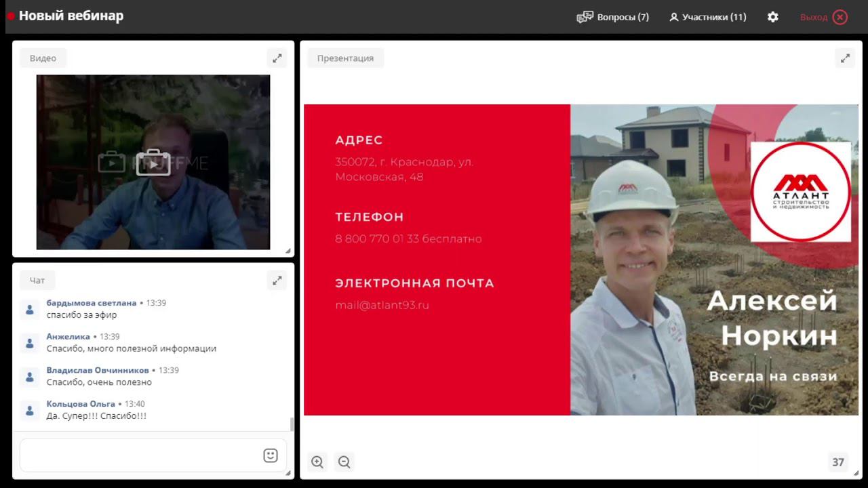Open the Questions (Вопросы) panel

(612, 17)
